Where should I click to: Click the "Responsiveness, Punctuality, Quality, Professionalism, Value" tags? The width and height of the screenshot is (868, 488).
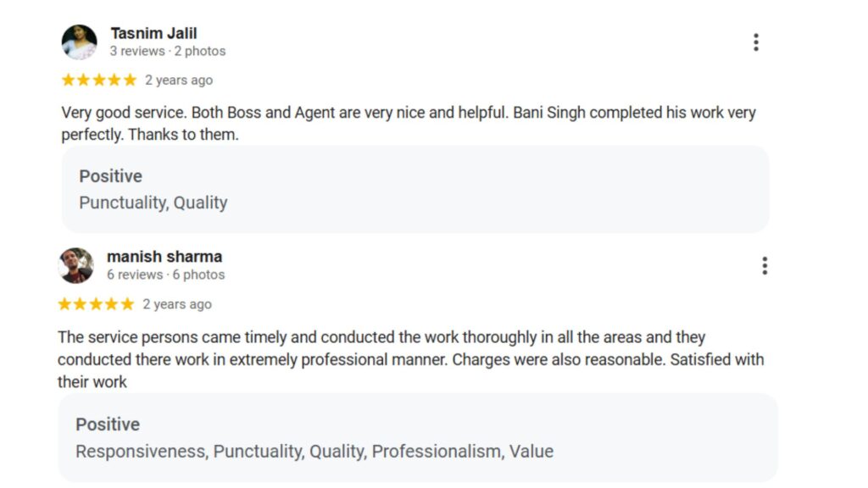(x=314, y=452)
